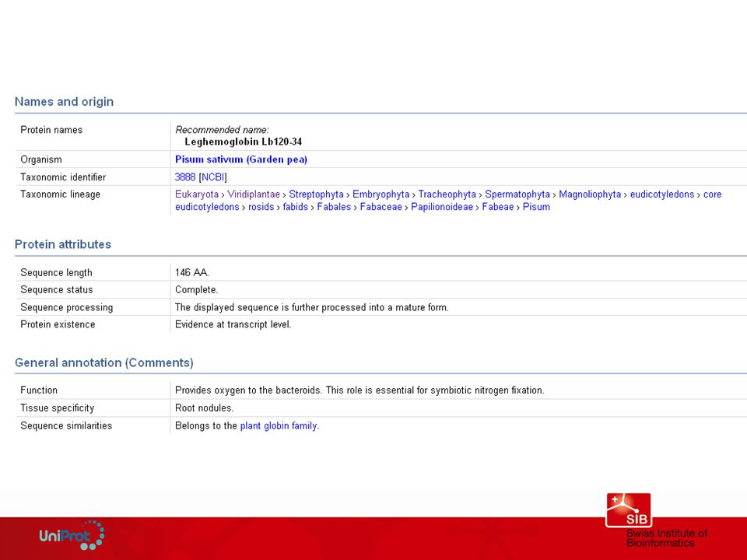Open the Tracheophyta lineage link
Image resolution: width=747 pixels, height=560 pixels.
click(x=447, y=194)
